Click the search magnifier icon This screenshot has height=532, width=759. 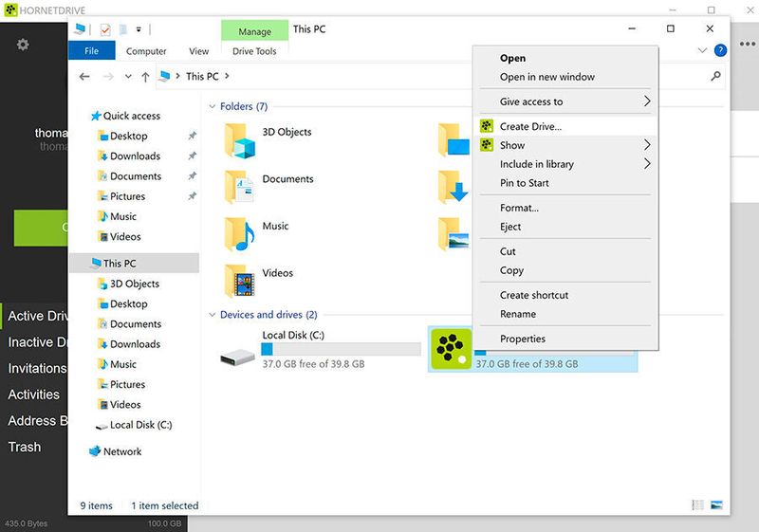pos(715,76)
